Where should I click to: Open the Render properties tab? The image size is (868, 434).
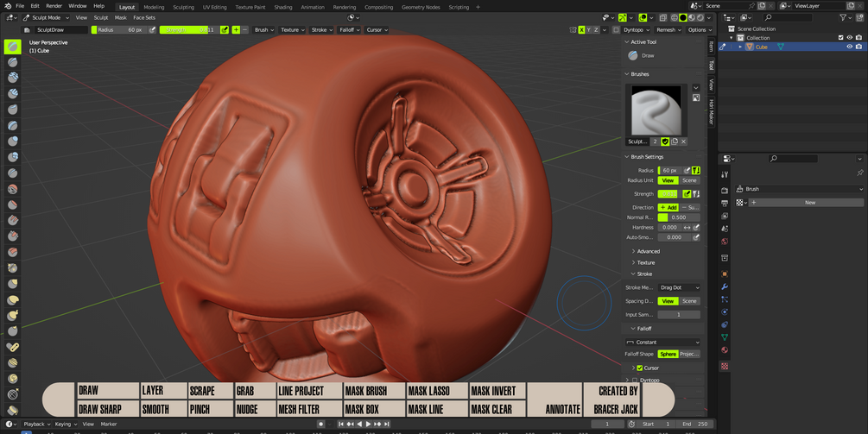point(725,190)
